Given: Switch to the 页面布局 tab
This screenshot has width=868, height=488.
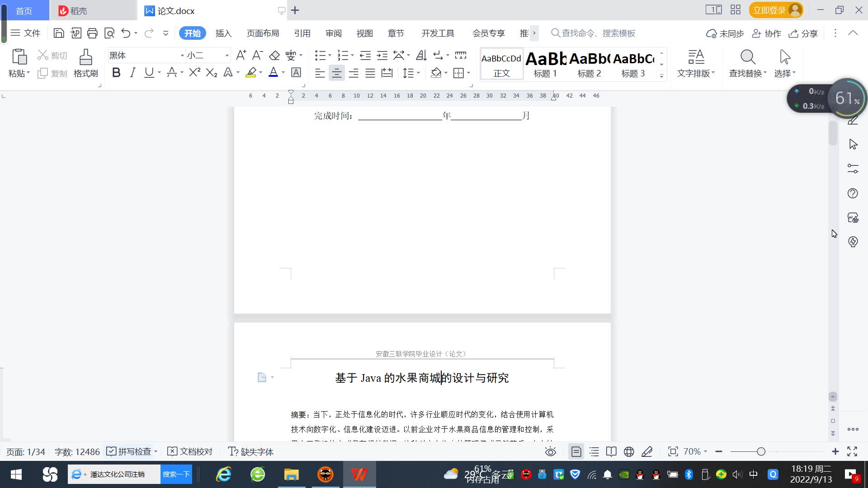Looking at the screenshot, I should (263, 33).
